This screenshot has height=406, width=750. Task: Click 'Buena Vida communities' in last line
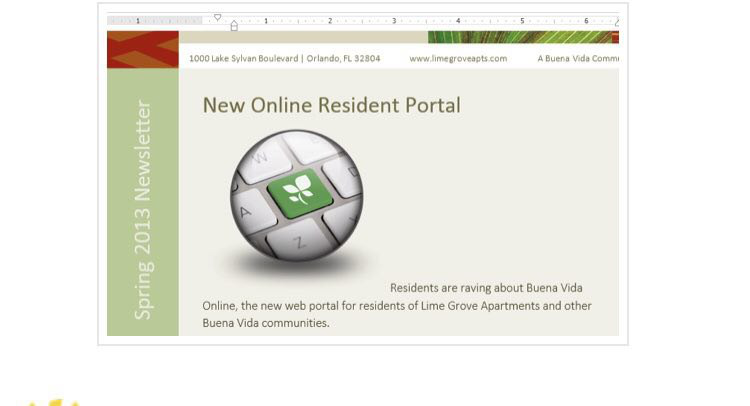point(265,323)
